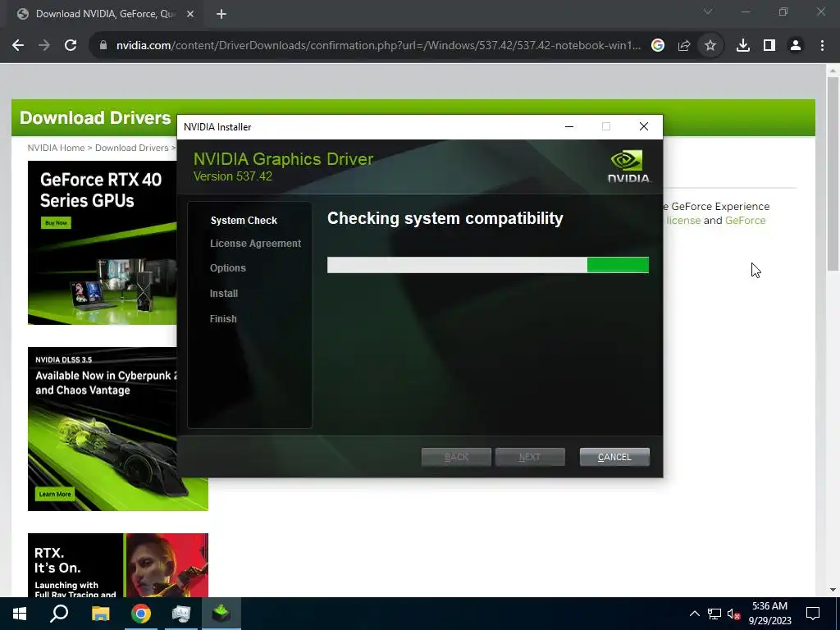
Task: Open File Explorer from the taskbar
Action: pos(100,614)
